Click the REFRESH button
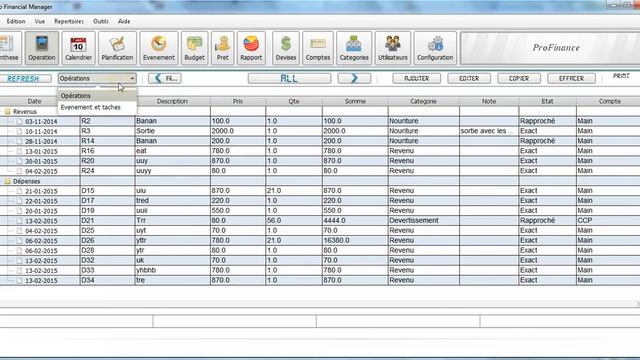The image size is (640, 360). (x=25, y=78)
